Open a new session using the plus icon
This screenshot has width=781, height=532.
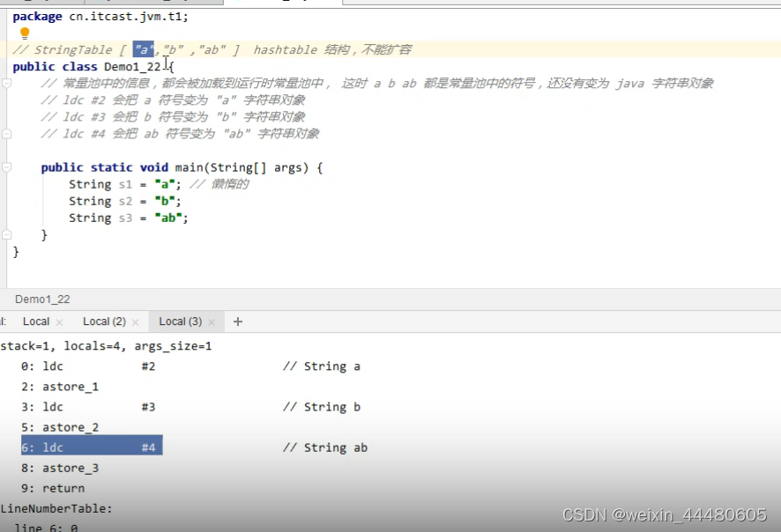click(x=236, y=321)
